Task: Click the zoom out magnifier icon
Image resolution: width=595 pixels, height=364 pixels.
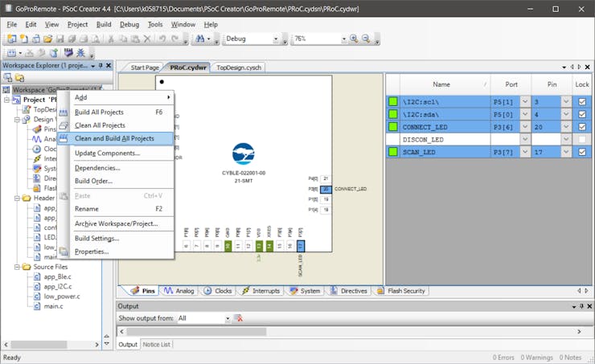Action: tap(366, 39)
